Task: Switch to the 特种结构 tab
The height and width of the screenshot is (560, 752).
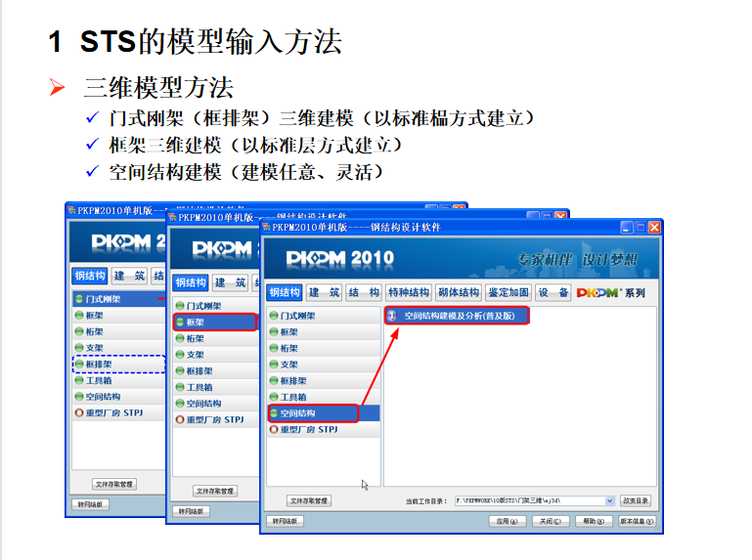Action: [x=408, y=292]
